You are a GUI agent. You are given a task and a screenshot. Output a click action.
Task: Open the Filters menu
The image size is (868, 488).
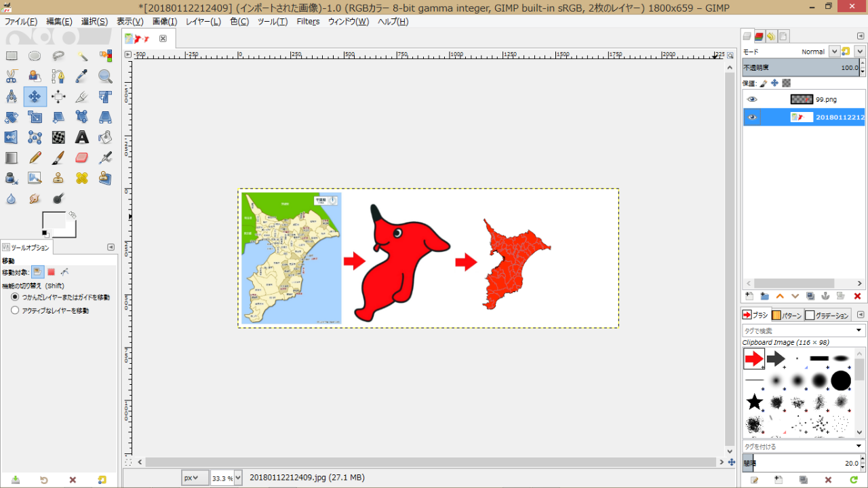point(308,22)
